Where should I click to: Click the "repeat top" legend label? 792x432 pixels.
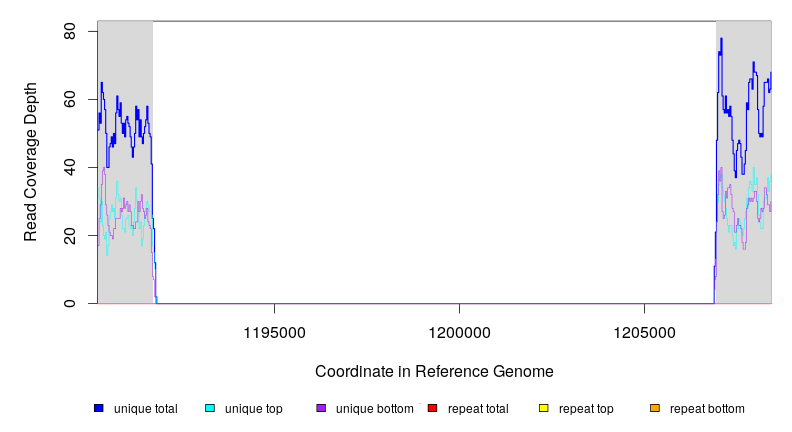point(586,409)
